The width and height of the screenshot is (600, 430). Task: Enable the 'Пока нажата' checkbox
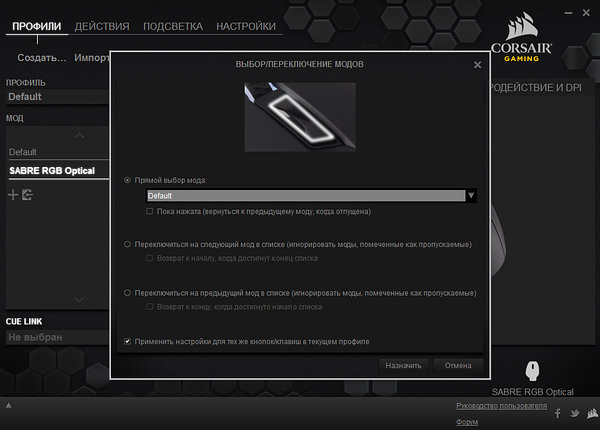point(150,212)
